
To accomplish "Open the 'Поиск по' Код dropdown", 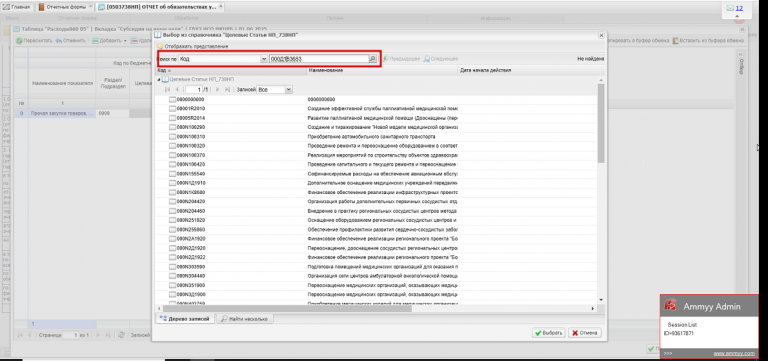I will 264,59.
